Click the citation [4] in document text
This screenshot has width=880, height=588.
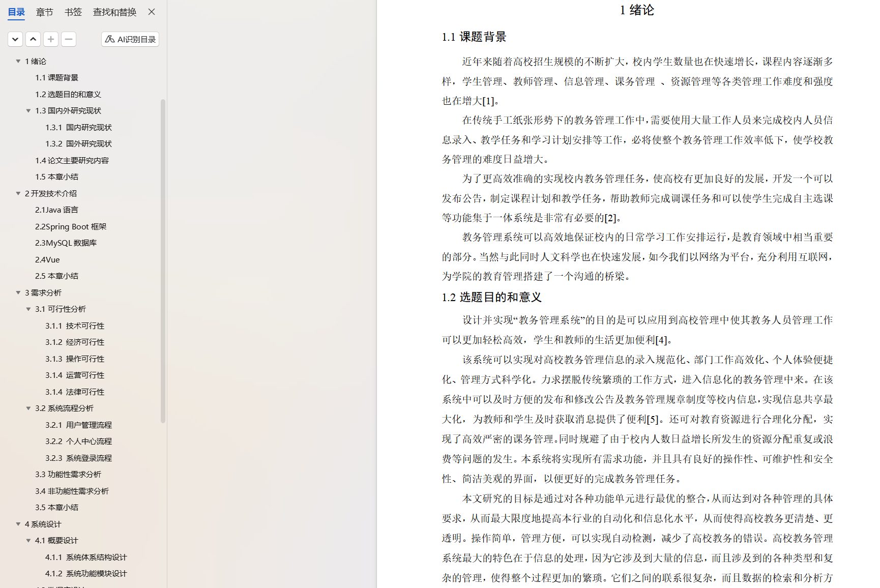tap(661, 340)
